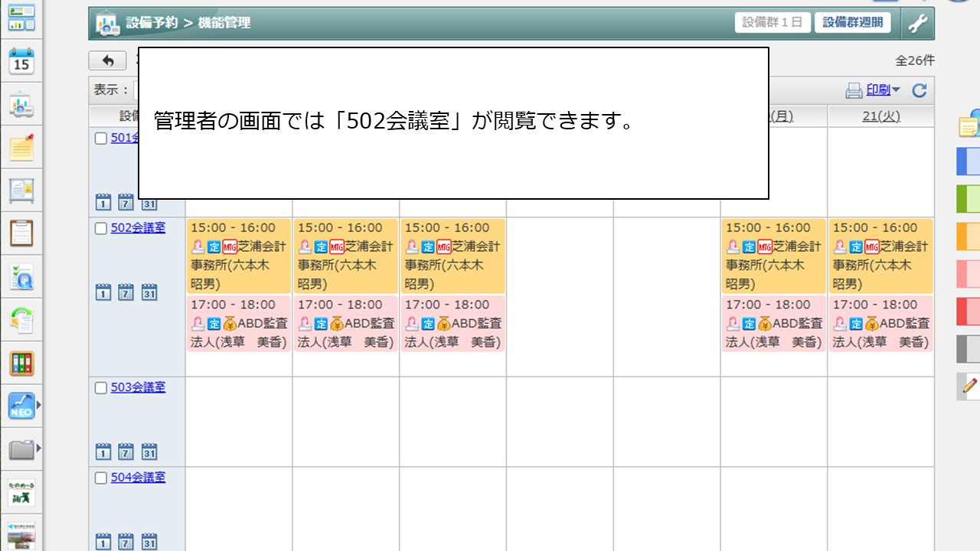Image resolution: width=980 pixels, height=551 pixels.
Task: Open the 502会議室 room link
Action: click(138, 227)
